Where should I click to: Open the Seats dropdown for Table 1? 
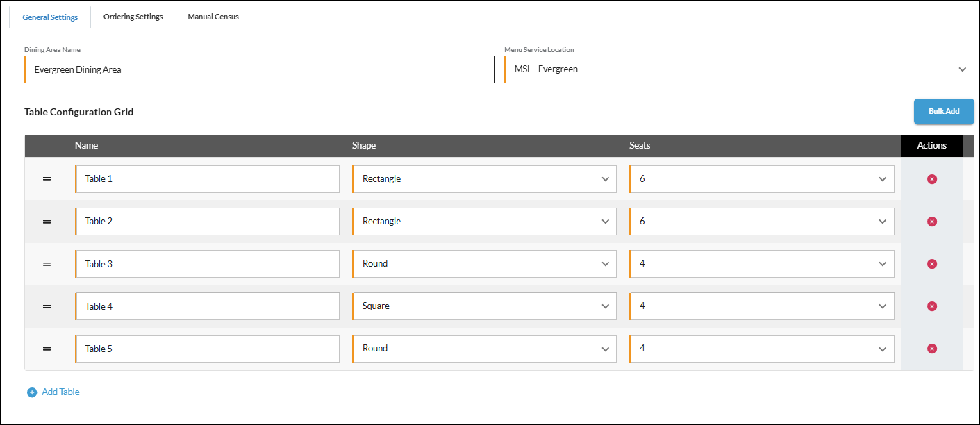point(762,179)
